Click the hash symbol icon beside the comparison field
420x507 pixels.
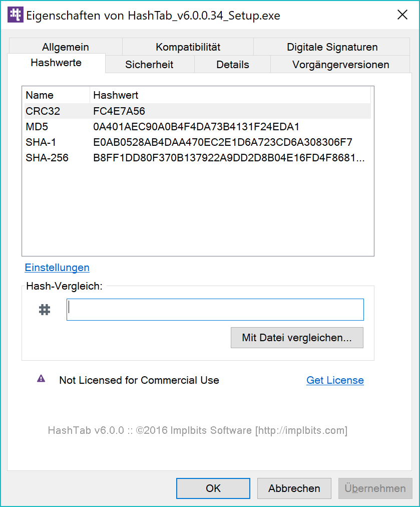point(45,310)
